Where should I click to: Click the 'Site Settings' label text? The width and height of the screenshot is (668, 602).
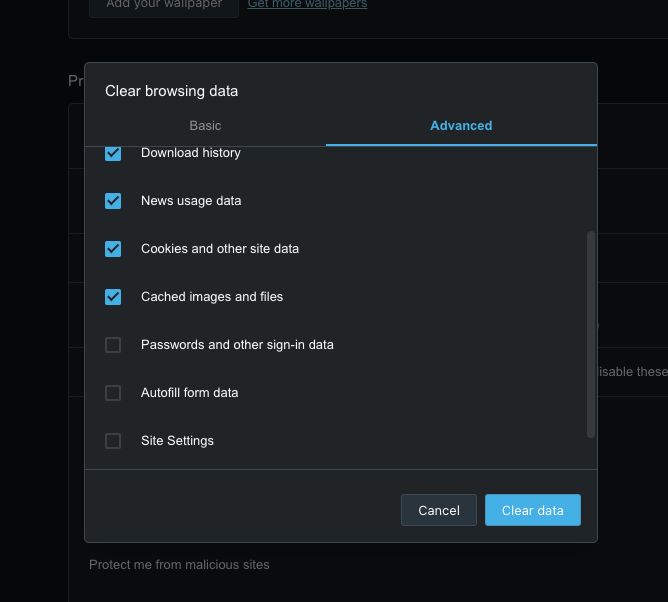tap(177, 441)
